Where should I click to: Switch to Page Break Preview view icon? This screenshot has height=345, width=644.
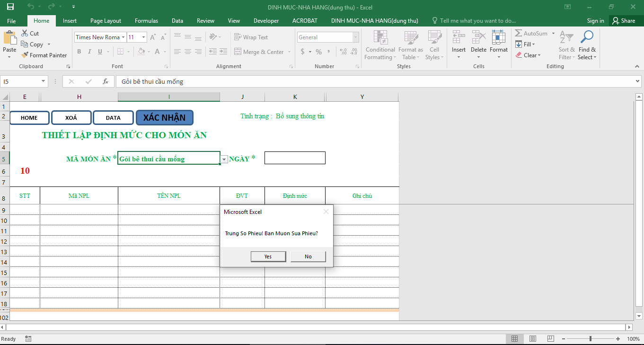(551, 339)
